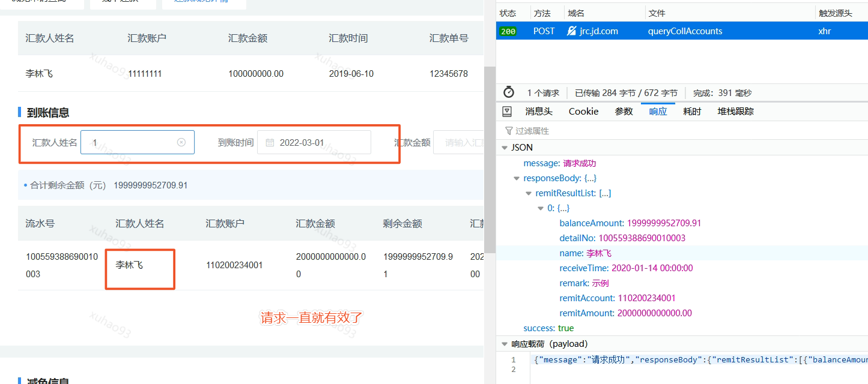The image size is (868, 384).
Task: Collapse the remitResultList array node
Action: (528, 193)
